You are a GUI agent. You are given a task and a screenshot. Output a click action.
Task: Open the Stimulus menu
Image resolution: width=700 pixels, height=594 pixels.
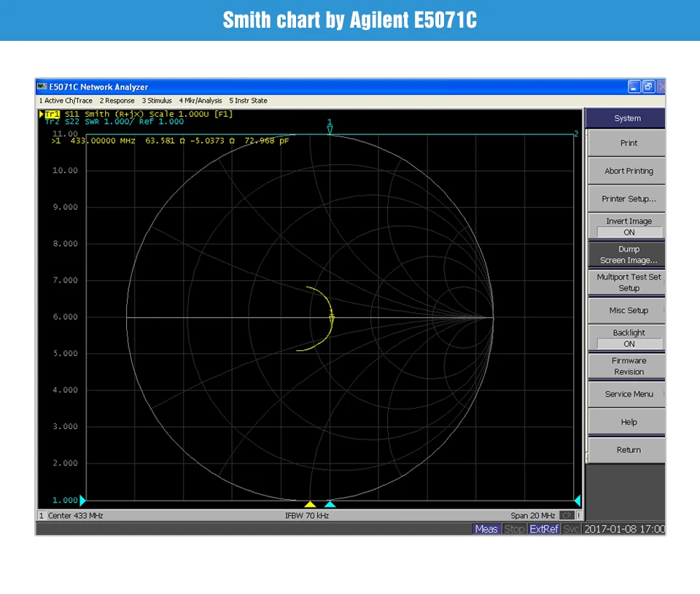(x=157, y=101)
